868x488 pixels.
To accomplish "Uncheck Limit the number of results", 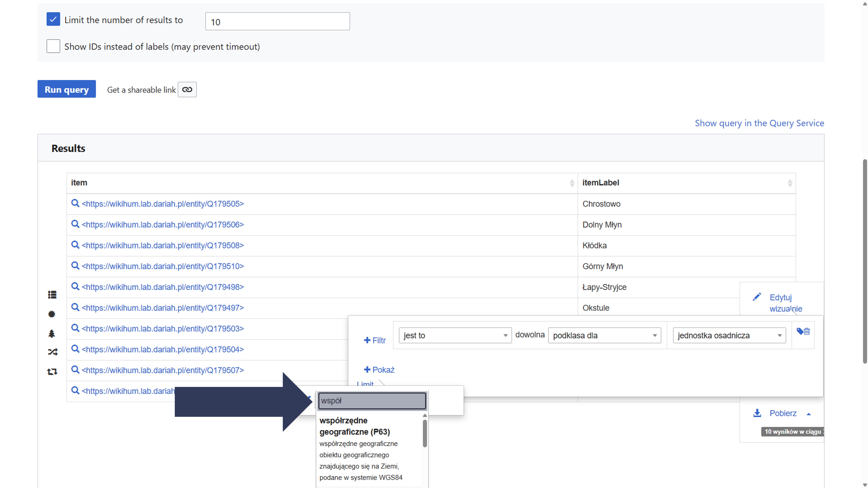I will (x=53, y=20).
